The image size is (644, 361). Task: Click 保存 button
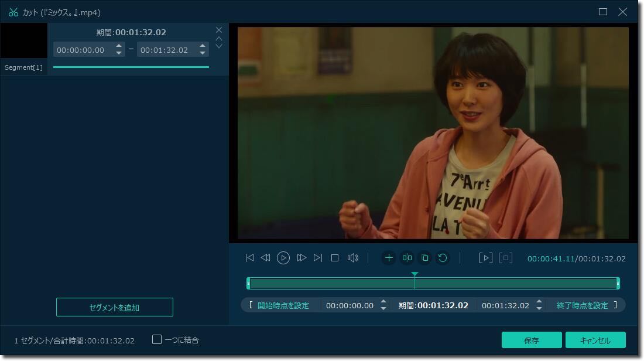pyautogui.click(x=532, y=340)
